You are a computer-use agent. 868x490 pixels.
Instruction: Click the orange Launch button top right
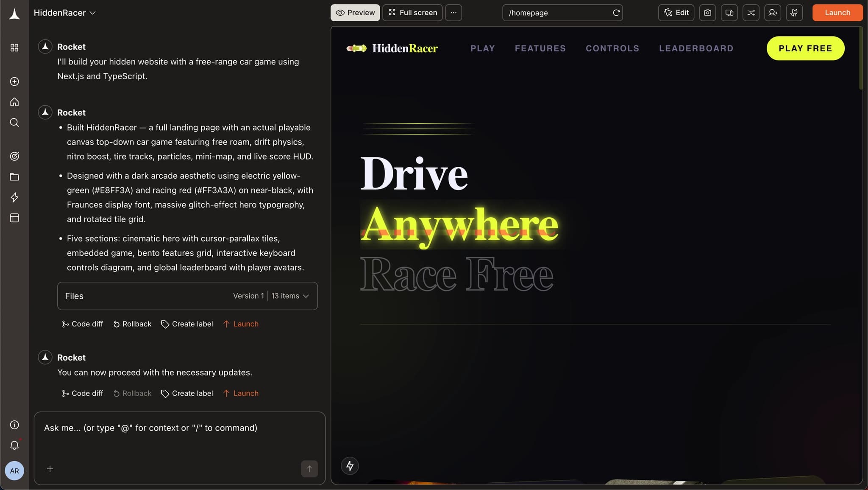coord(837,13)
